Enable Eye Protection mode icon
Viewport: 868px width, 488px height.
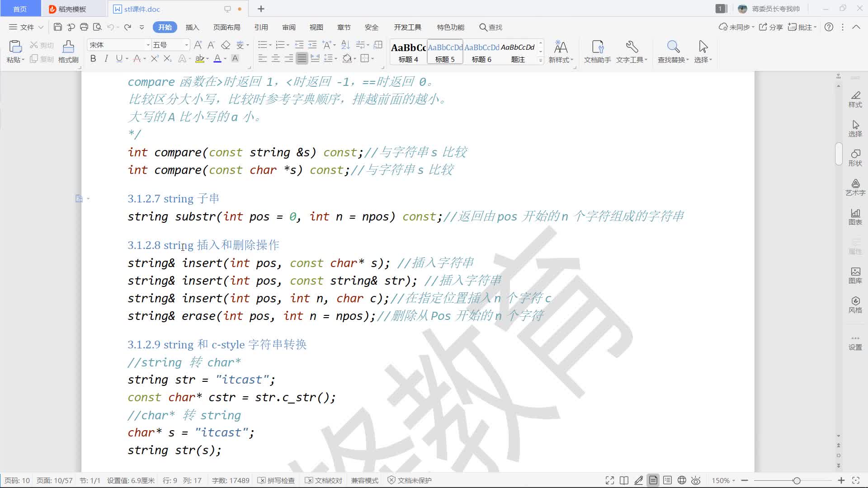click(x=696, y=480)
